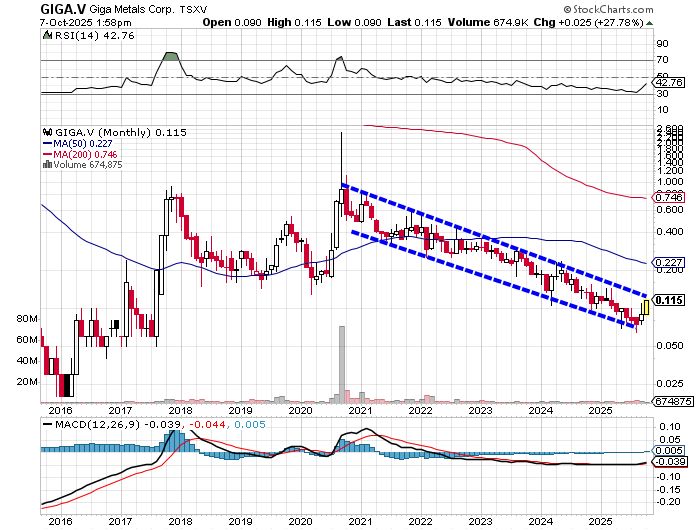Screen dimensions: 700x530
Task: Click the Low 0.090 header value
Action: (354, 22)
